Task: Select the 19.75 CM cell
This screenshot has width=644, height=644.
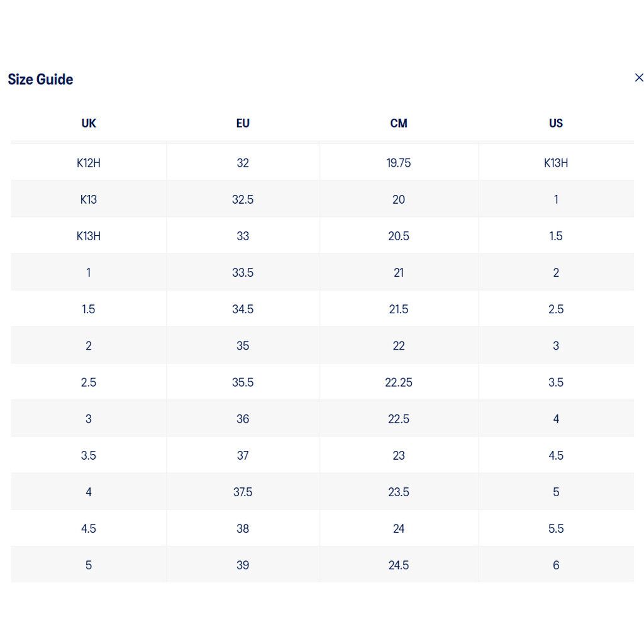Action: pyautogui.click(x=398, y=163)
